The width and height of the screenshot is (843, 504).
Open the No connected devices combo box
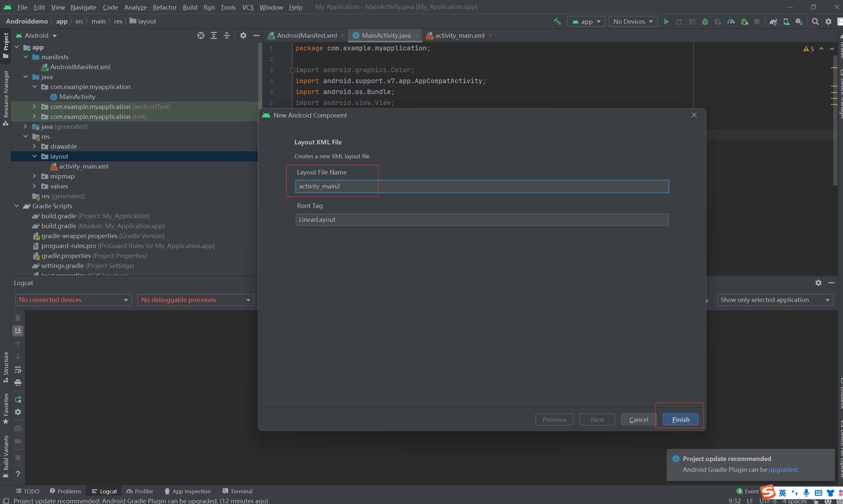(73, 300)
